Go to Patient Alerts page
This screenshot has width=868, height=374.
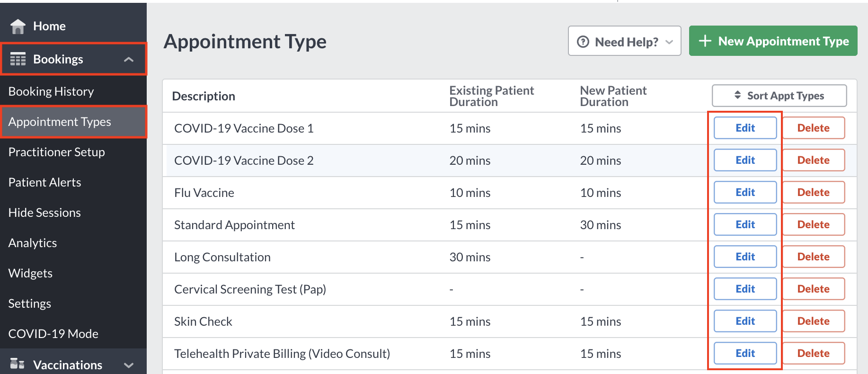(x=45, y=182)
